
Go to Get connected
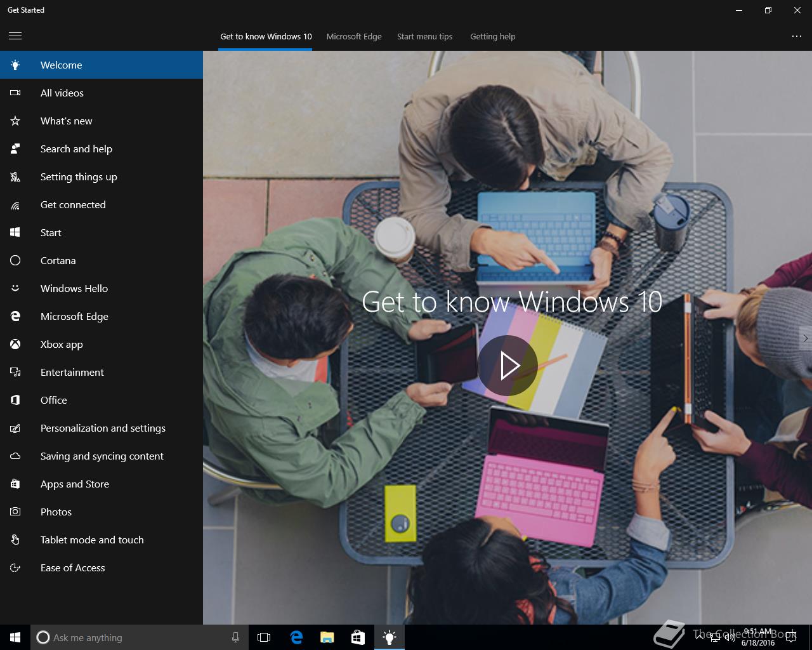pyautogui.click(x=101, y=204)
